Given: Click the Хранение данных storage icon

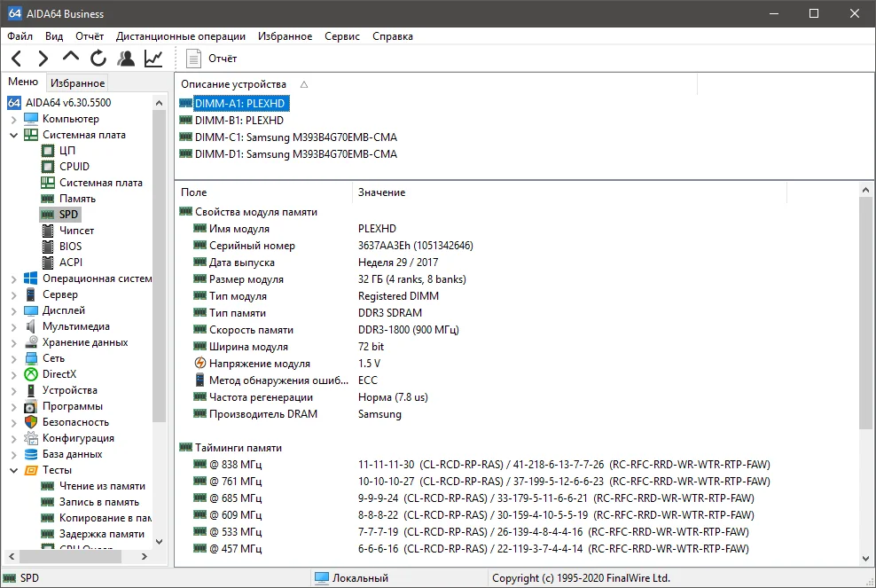Looking at the screenshot, I should pyautogui.click(x=31, y=342).
